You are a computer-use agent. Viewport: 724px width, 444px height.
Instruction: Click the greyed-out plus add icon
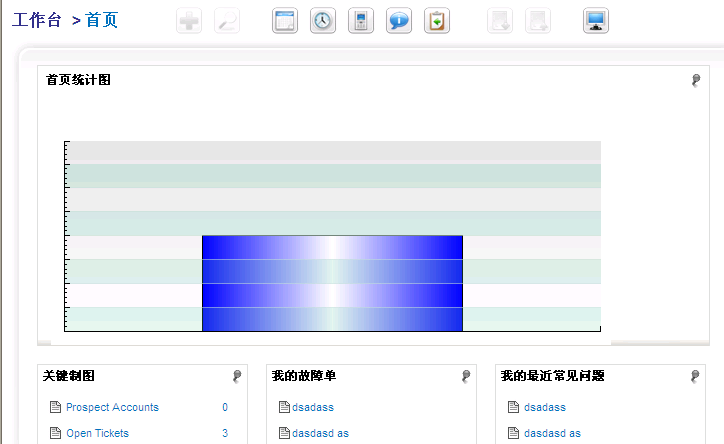pos(189,20)
